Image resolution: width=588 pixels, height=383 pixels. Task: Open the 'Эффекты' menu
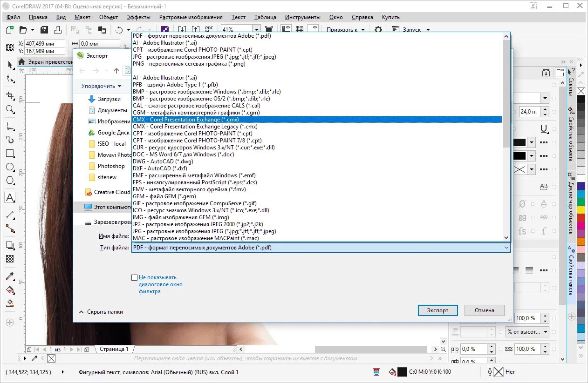138,17
